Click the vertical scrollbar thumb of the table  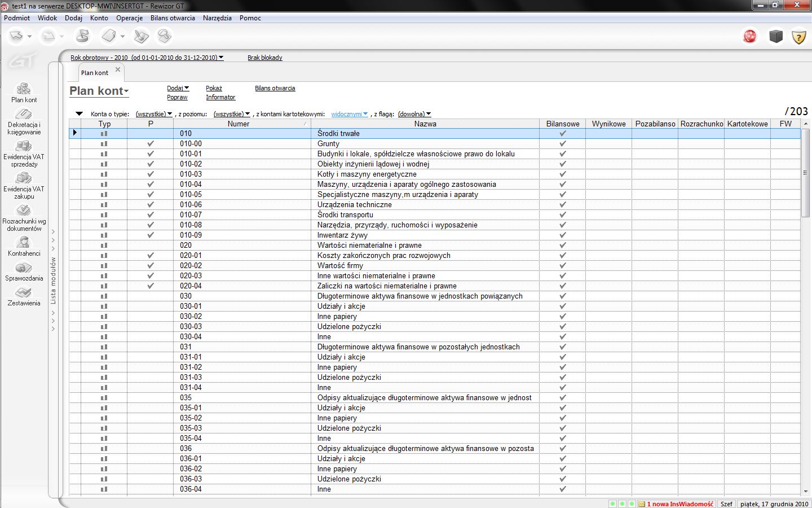click(x=805, y=172)
